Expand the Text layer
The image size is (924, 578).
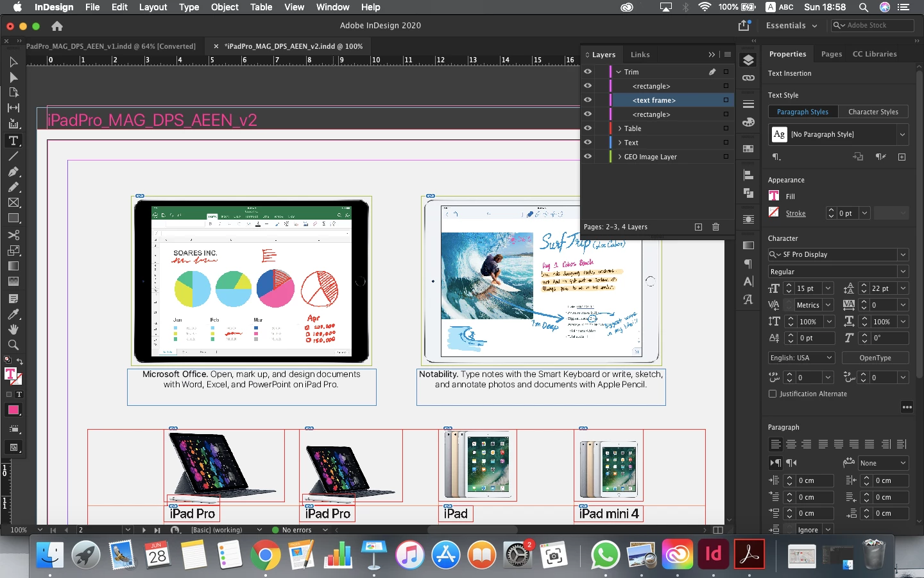[619, 143]
